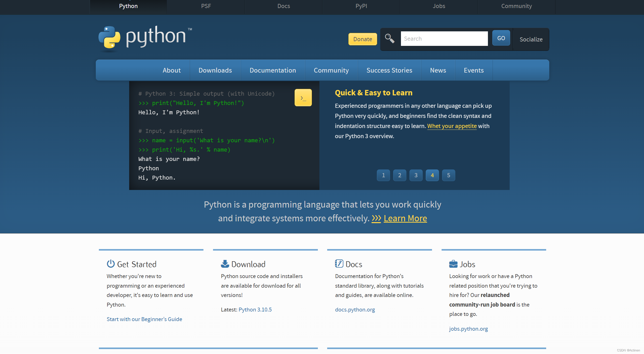Switch to slide 3 of carousel

coord(416,175)
